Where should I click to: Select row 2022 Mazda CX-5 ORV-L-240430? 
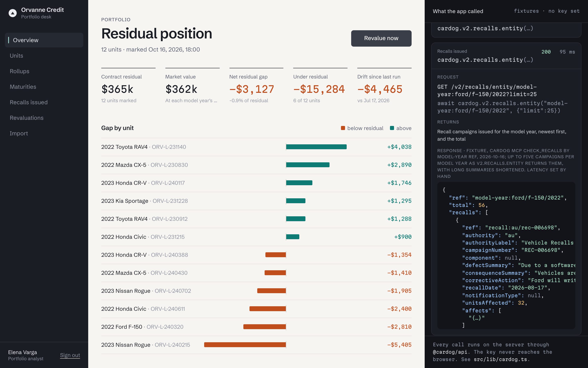tap(256, 273)
